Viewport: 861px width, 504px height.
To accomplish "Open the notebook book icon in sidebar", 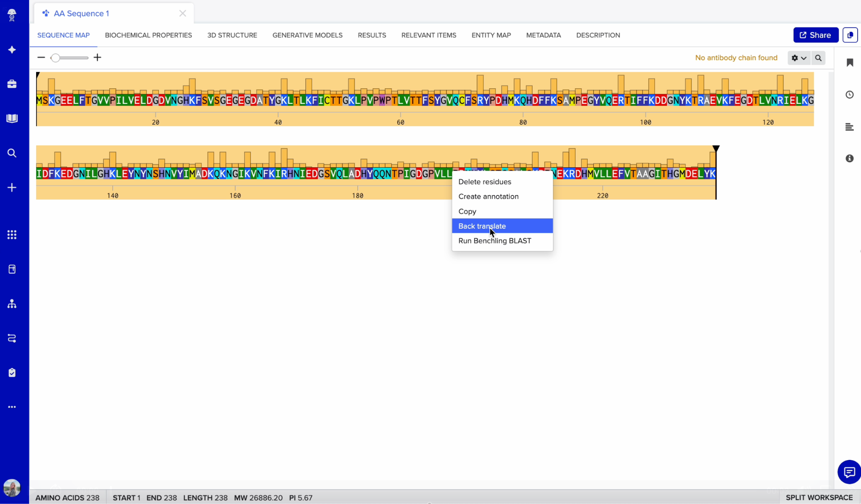I will click(12, 119).
